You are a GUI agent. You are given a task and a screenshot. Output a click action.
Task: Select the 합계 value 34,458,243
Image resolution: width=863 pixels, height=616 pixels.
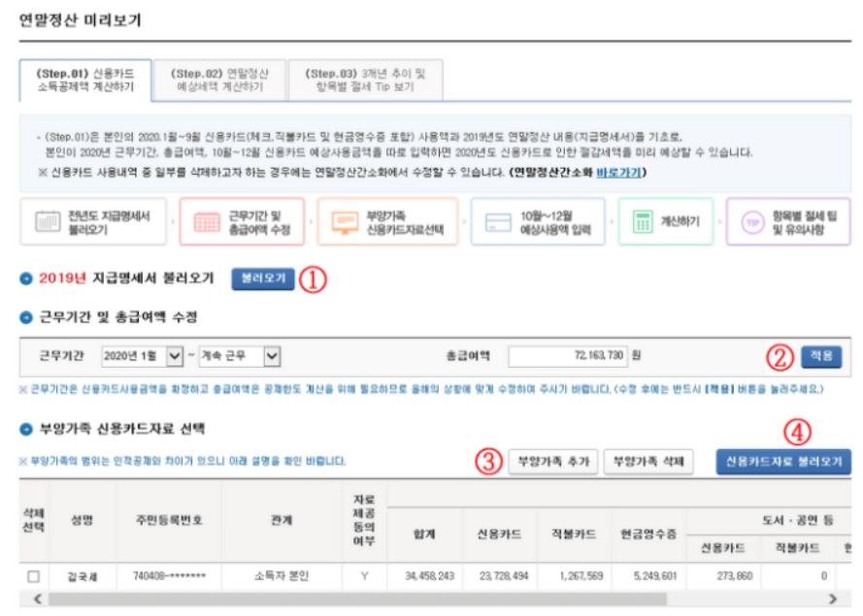tap(430, 576)
